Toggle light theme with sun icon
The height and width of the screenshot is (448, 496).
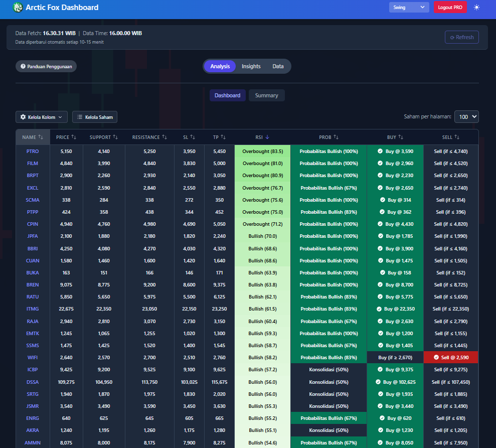[x=477, y=8]
